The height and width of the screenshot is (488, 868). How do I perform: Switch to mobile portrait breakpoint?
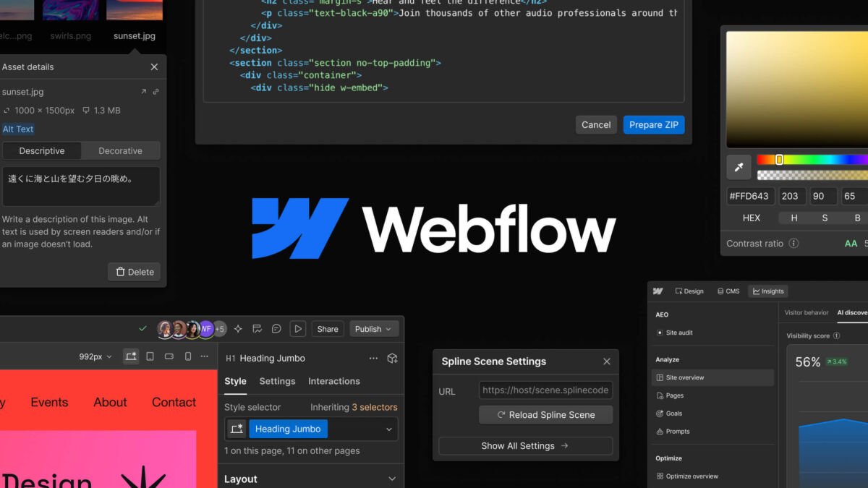188,356
